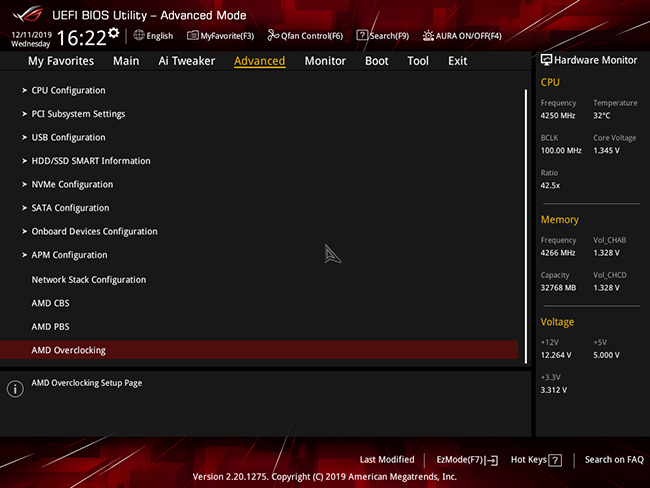
Task: Expand APM Configuration arrow
Action: pyautogui.click(x=24, y=255)
